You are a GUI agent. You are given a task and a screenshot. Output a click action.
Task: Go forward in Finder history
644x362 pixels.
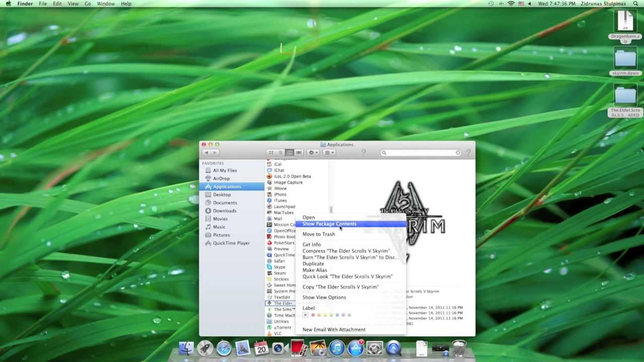(214, 152)
